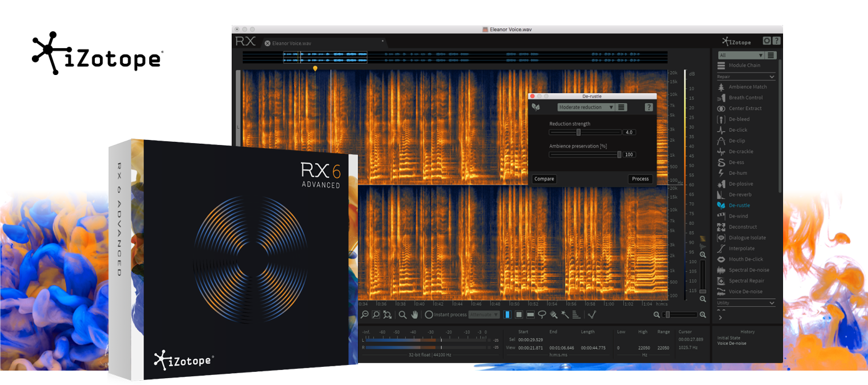
Task: Select Initial State in History
Action: [x=727, y=338]
